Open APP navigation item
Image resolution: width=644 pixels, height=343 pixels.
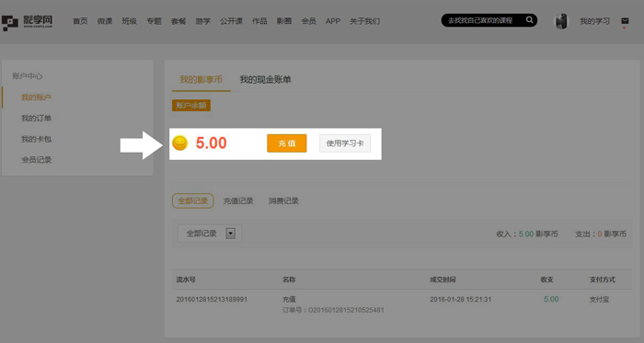(333, 21)
